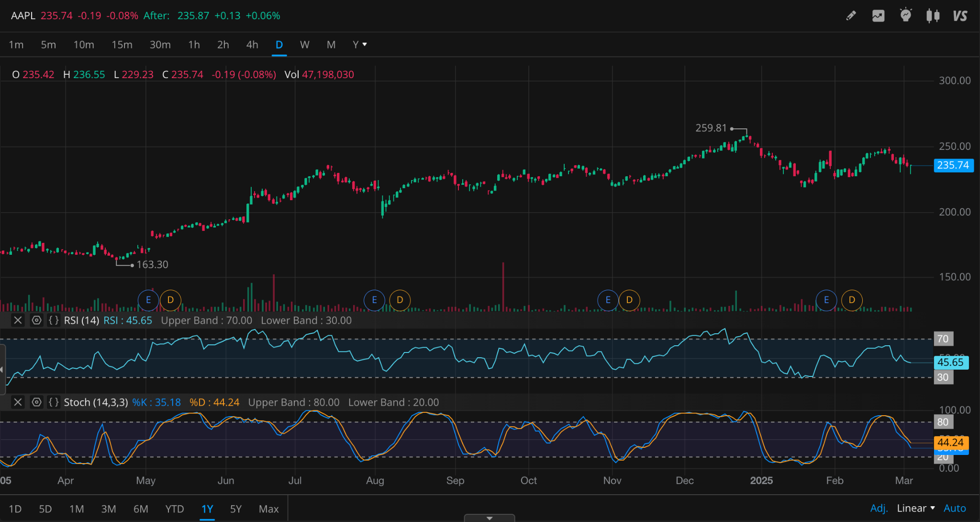Select the 15m interval
The width and height of the screenshot is (980, 522).
click(122, 45)
